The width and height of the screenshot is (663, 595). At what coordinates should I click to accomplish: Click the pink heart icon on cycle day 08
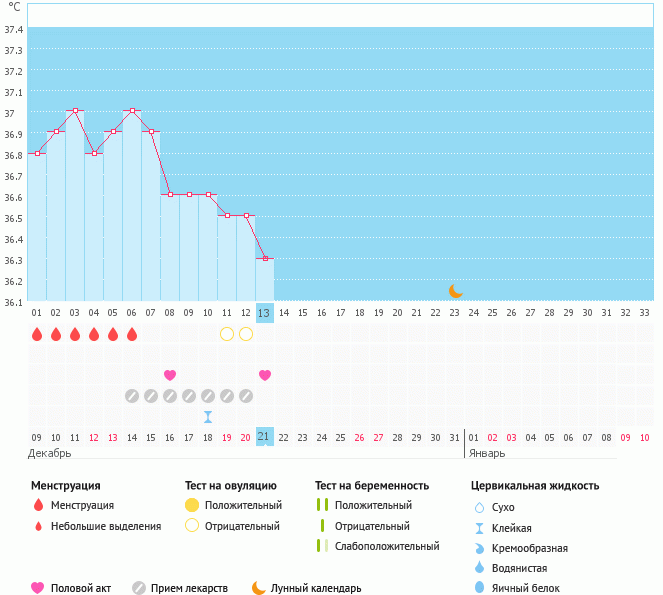pyautogui.click(x=170, y=375)
